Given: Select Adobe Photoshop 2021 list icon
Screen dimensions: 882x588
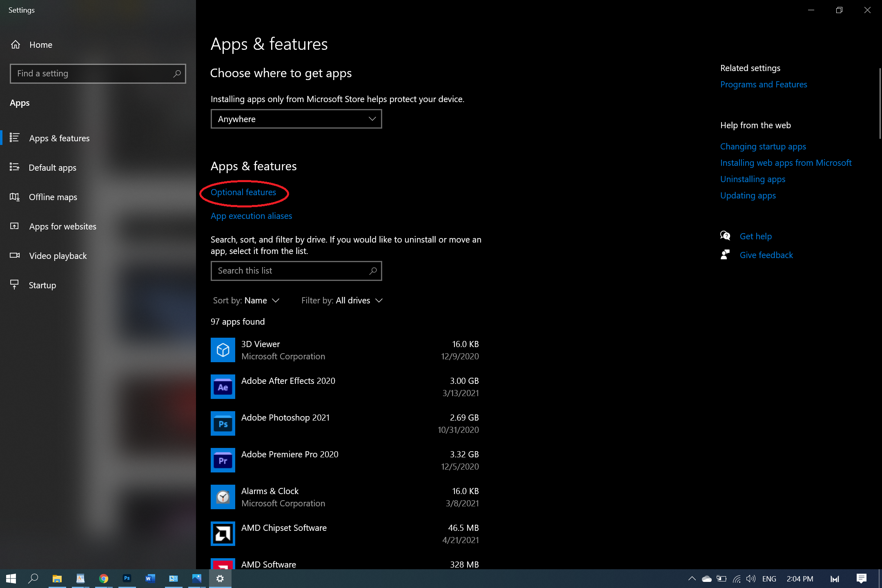Looking at the screenshot, I should 223,423.
